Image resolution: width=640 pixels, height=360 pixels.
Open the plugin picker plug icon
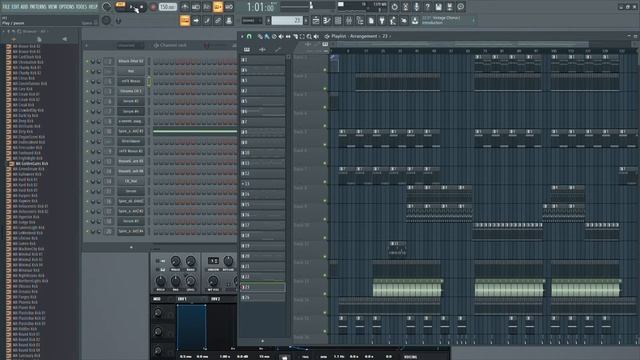pyautogui.click(x=382, y=20)
